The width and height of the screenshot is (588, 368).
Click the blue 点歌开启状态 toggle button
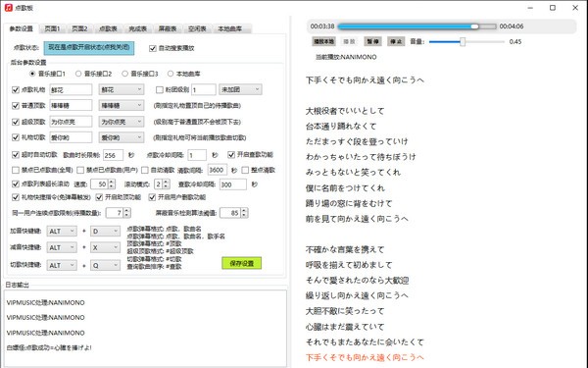coord(89,48)
